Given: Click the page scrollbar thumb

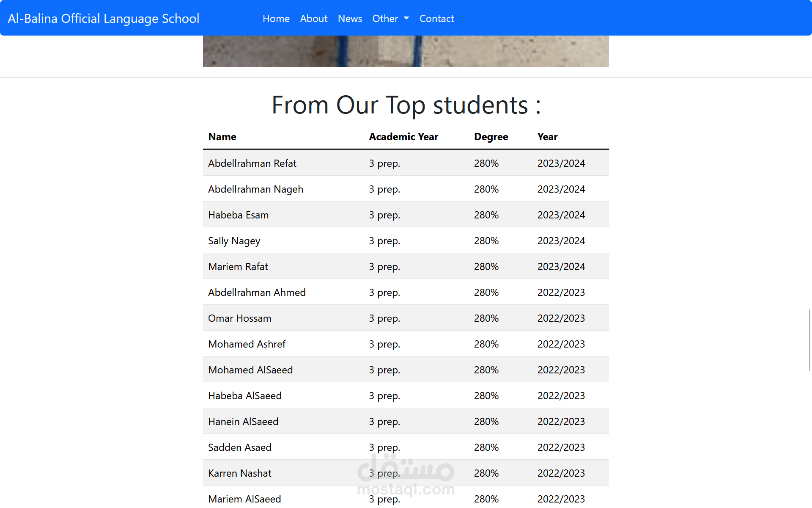Looking at the screenshot, I should click(x=810, y=340).
